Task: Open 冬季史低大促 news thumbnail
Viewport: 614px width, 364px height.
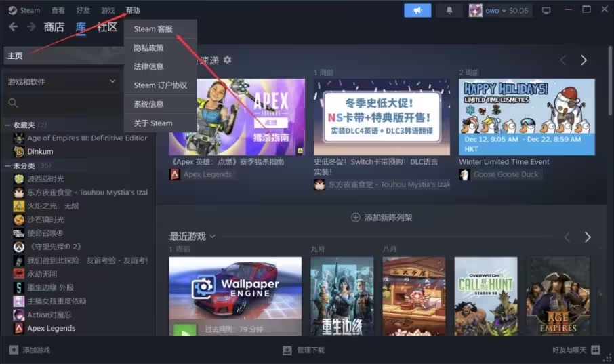Action: click(x=382, y=117)
